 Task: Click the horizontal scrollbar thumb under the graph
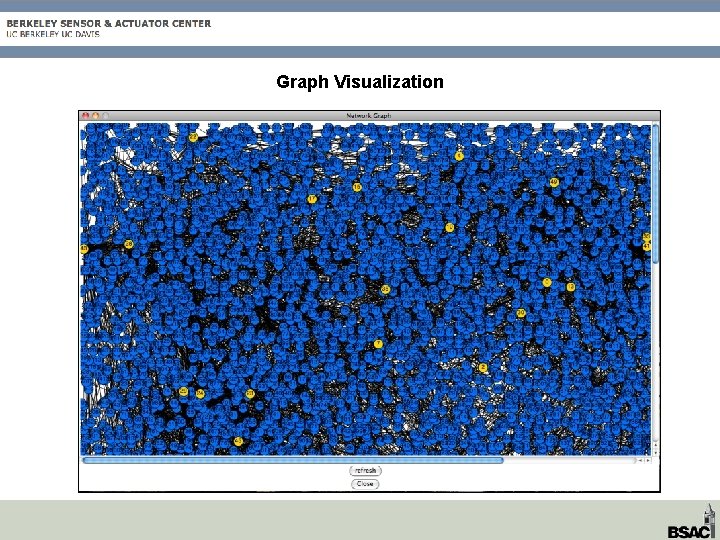(293, 460)
